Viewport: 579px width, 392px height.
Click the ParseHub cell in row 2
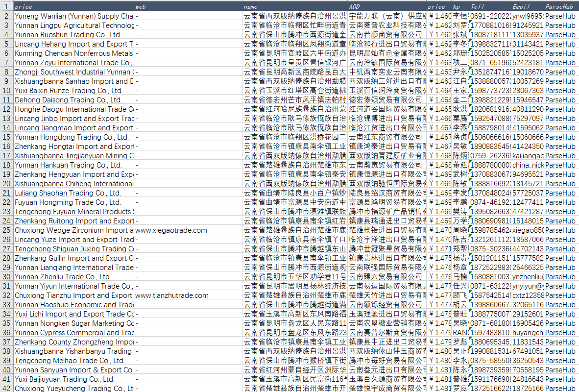coord(561,16)
